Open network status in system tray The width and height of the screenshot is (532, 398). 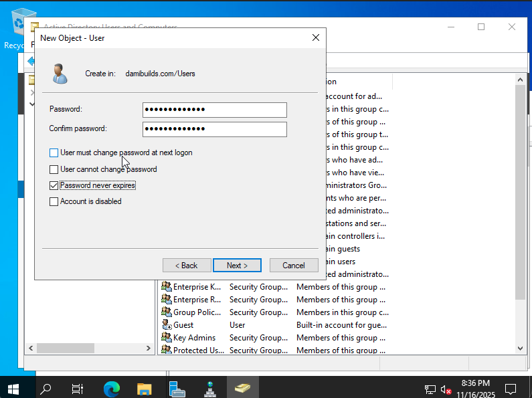coord(430,389)
